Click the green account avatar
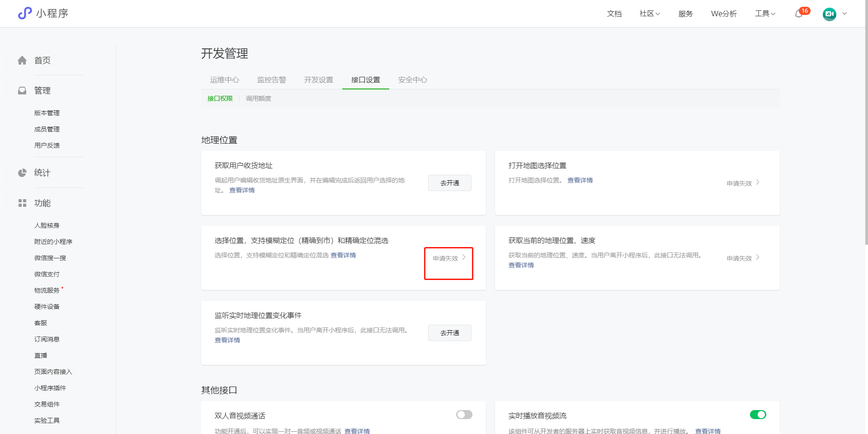Screen dimensions: 868x434 (x=830, y=14)
